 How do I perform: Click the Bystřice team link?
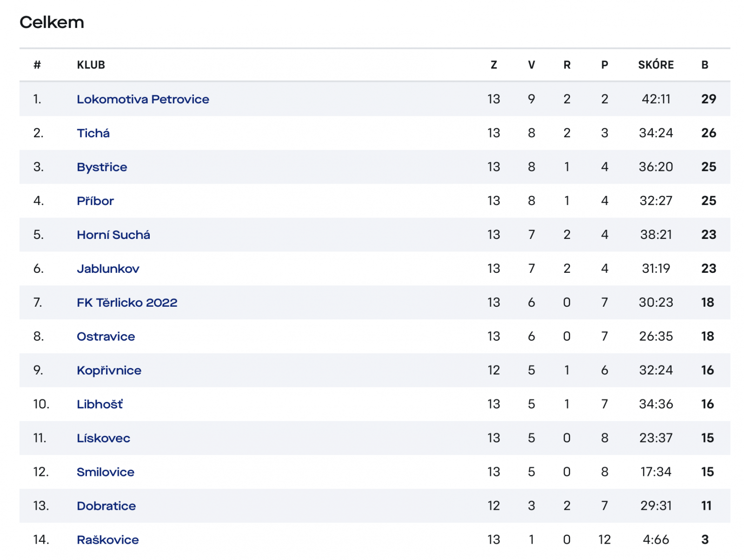click(102, 167)
